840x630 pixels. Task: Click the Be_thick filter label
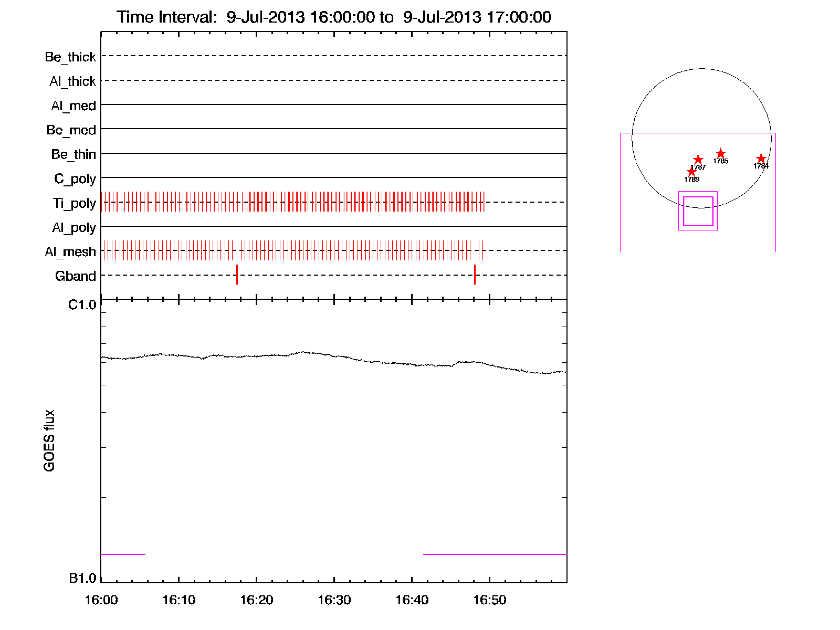70,57
